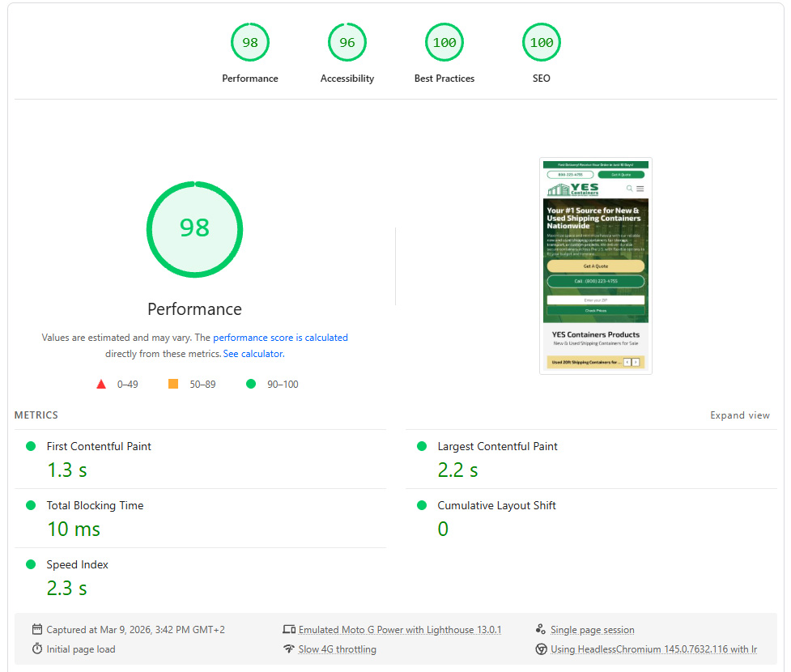Click the Best Practices score gauge
The height and width of the screenshot is (672, 791).
[x=444, y=43]
